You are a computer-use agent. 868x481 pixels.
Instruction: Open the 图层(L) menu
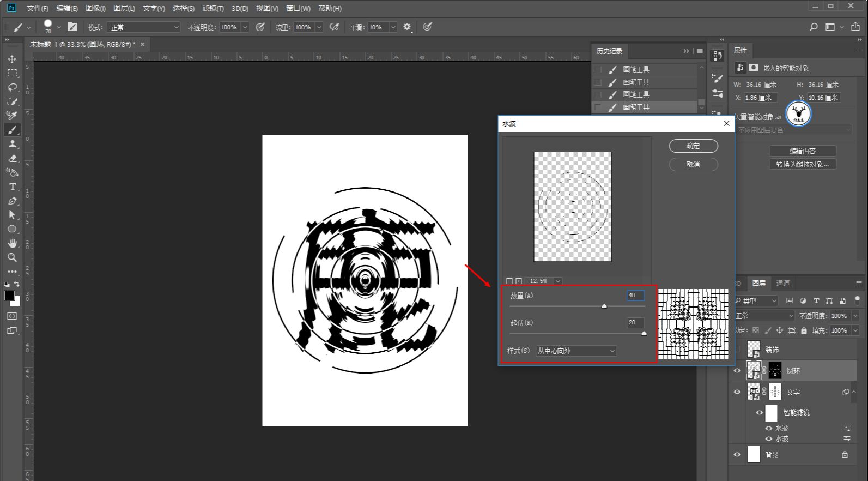124,8
